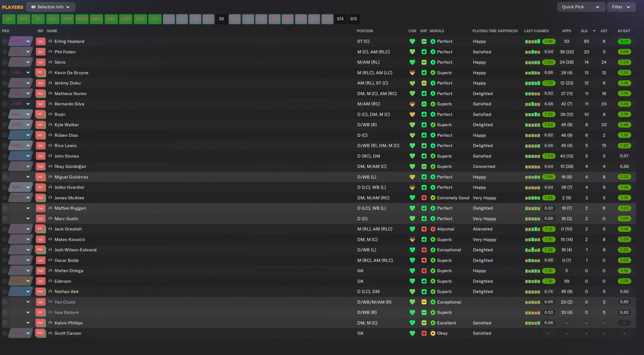Click Erling Haaland's condition heart icon
Image resolution: width=644 pixels, height=355 pixels.
click(x=412, y=41)
